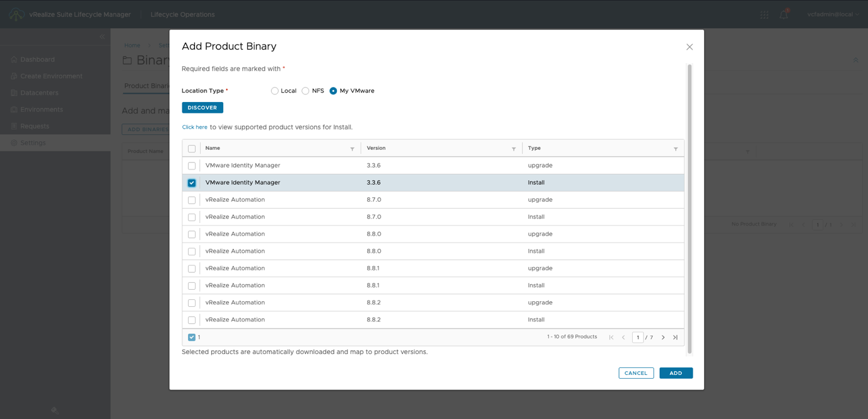
Task: Switch to the Product Binaries tab
Action: tap(146, 86)
